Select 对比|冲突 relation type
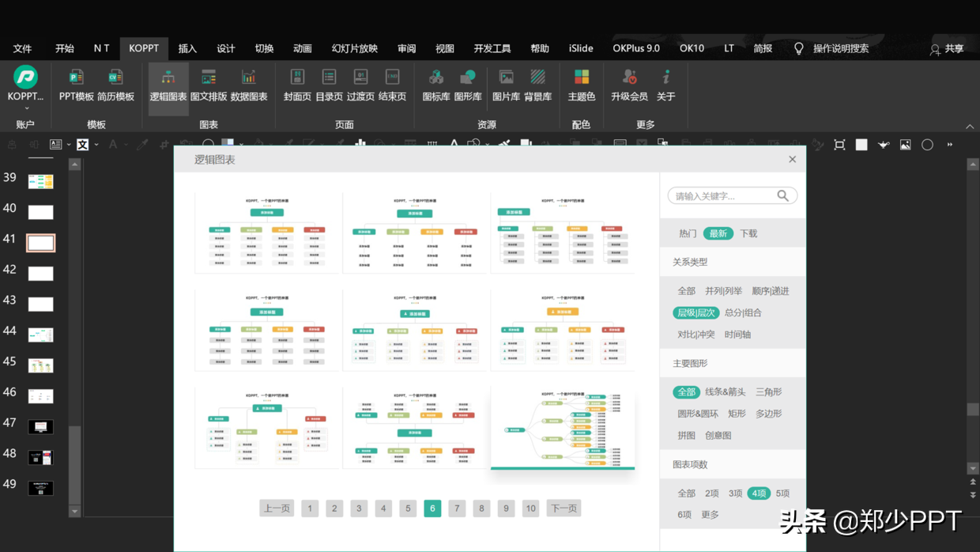This screenshot has width=980, height=552. 695,335
